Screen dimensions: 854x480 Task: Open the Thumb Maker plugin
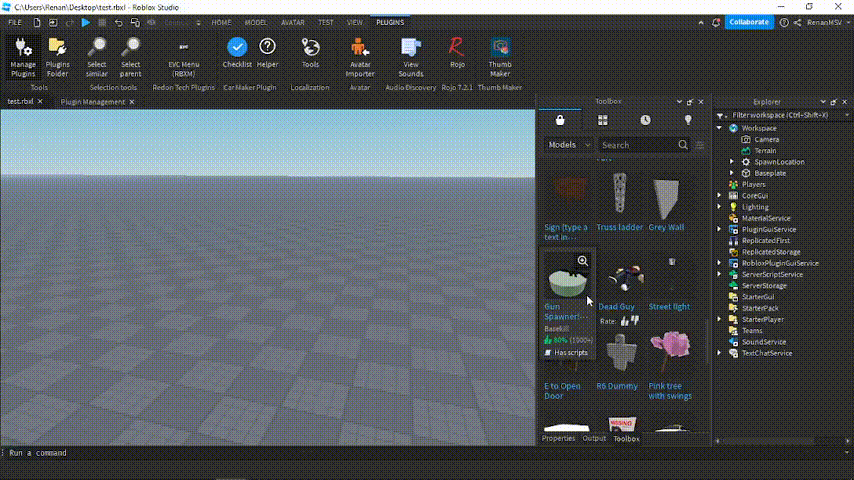coord(500,57)
